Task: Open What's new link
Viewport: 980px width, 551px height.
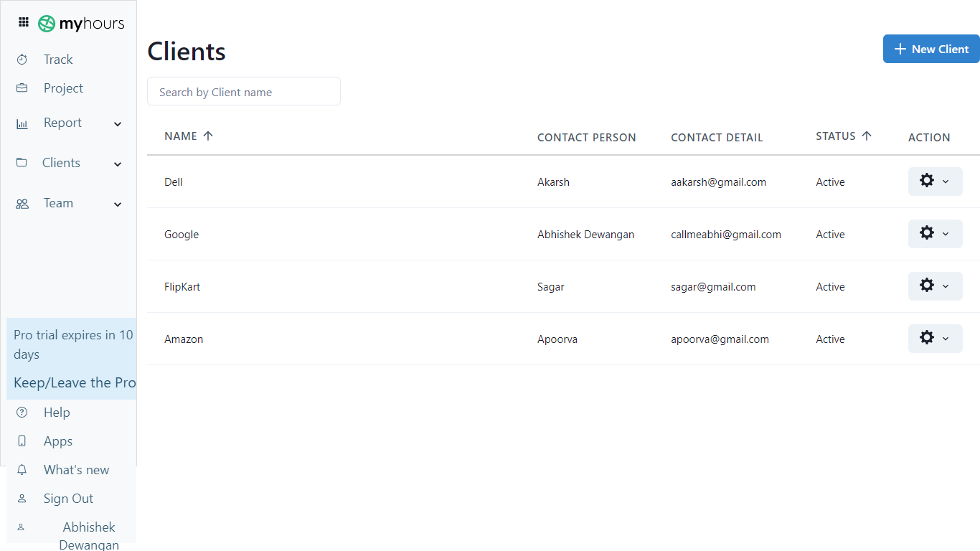Action: click(76, 470)
